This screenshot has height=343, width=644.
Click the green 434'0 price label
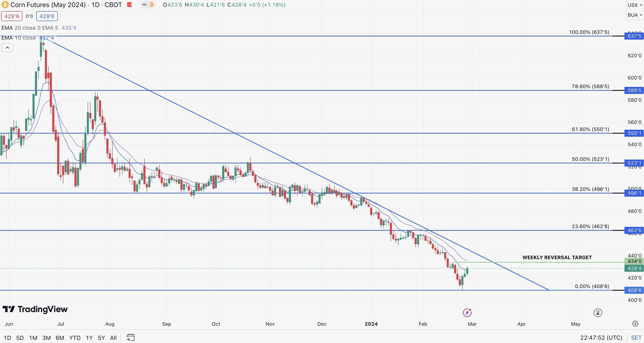[634, 261]
